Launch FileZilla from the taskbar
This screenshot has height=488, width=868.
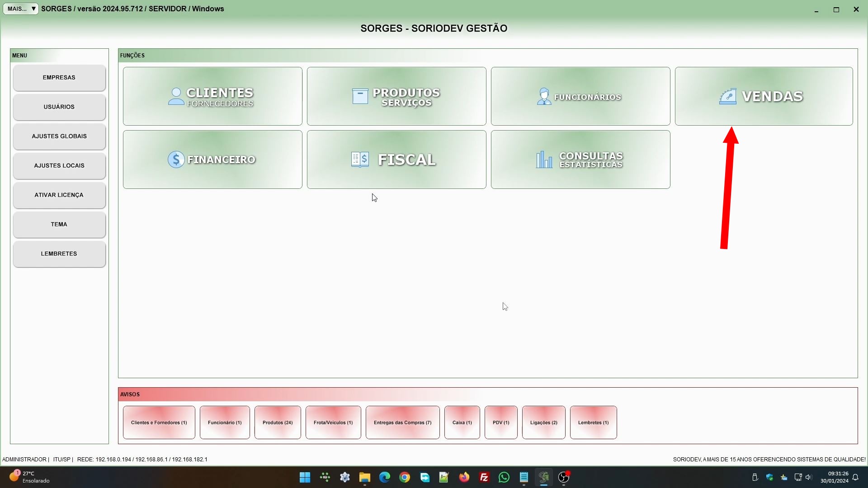click(484, 477)
